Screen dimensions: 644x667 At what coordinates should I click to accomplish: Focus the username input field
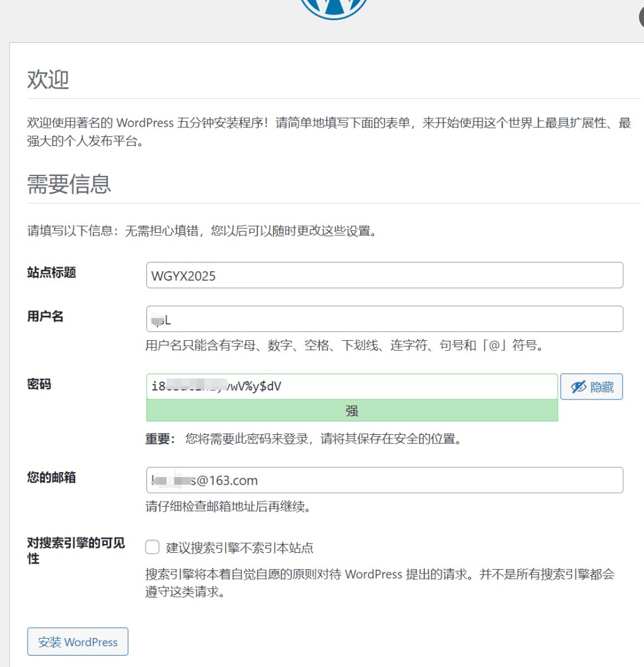tap(385, 319)
